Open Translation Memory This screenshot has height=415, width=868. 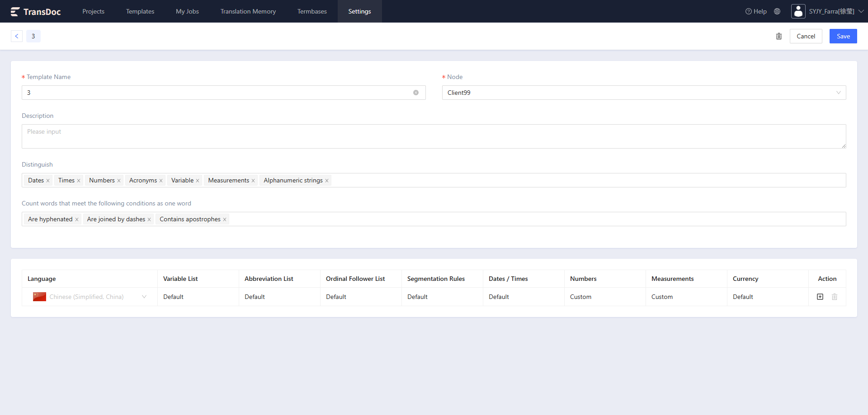tap(248, 11)
